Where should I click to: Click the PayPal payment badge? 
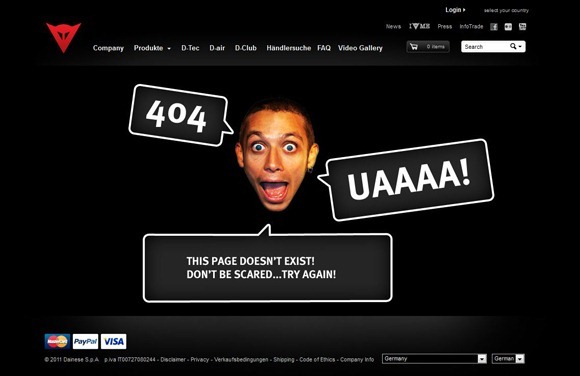point(85,342)
